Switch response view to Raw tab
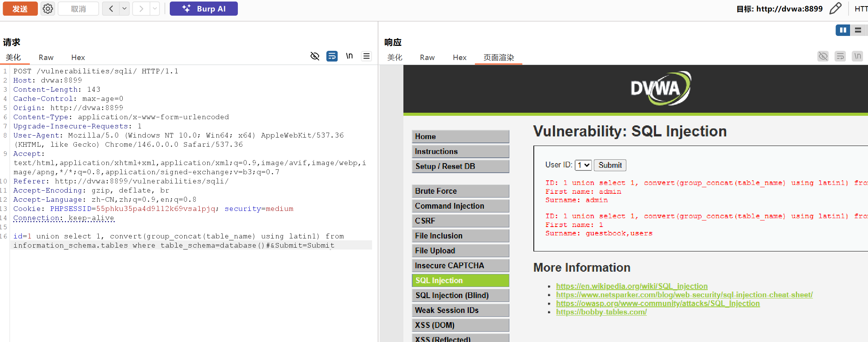The height and width of the screenshot is (342, 868). pyautogui.click(x=427, y=57)
